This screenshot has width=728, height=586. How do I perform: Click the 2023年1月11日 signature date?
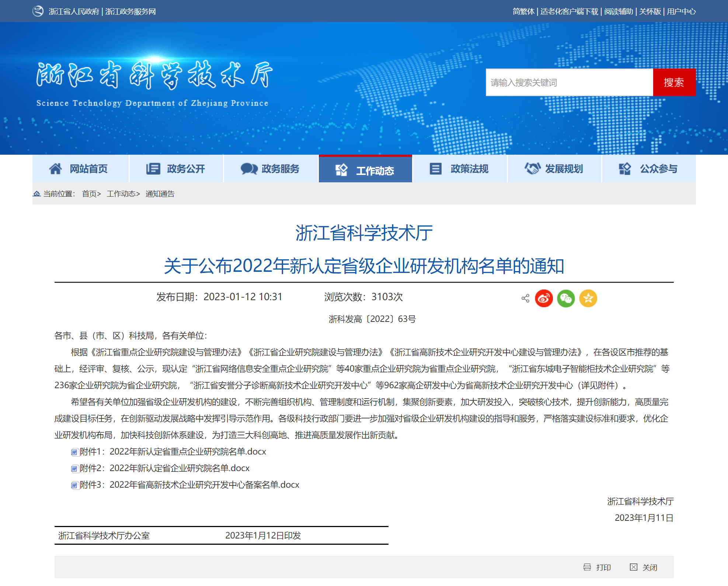pos(644,518)
